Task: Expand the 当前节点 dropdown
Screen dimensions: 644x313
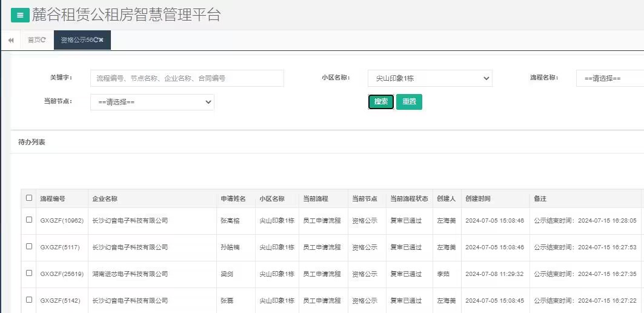Action: 152,102
